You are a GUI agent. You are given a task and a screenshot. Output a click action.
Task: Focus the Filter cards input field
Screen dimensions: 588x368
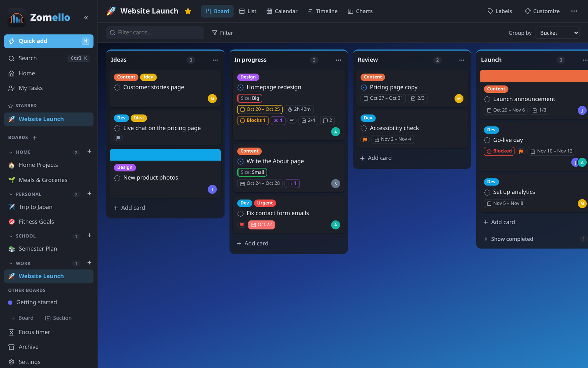(155, 32)
